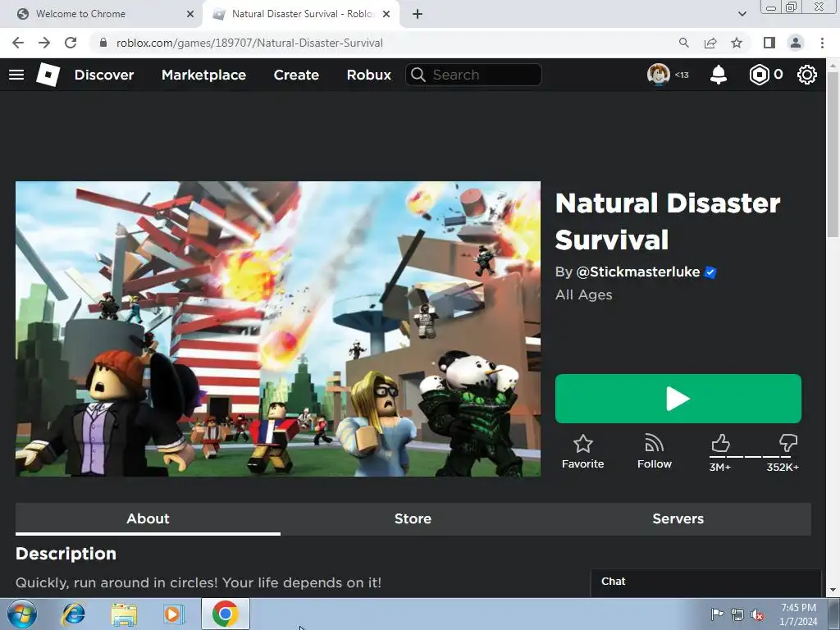Image resolution: width=840 pixels, height=630 pixels.
Task: Share this page icon
Action: tap(710, 43)
